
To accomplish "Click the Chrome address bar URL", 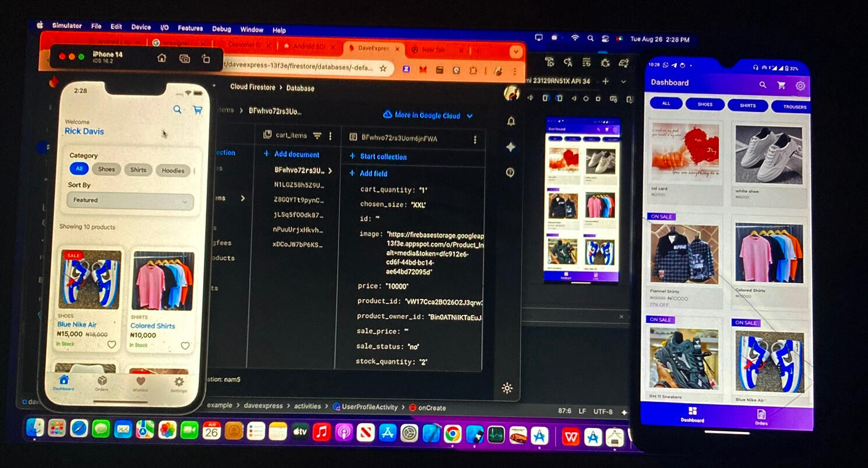I will (x=298, y=66).
